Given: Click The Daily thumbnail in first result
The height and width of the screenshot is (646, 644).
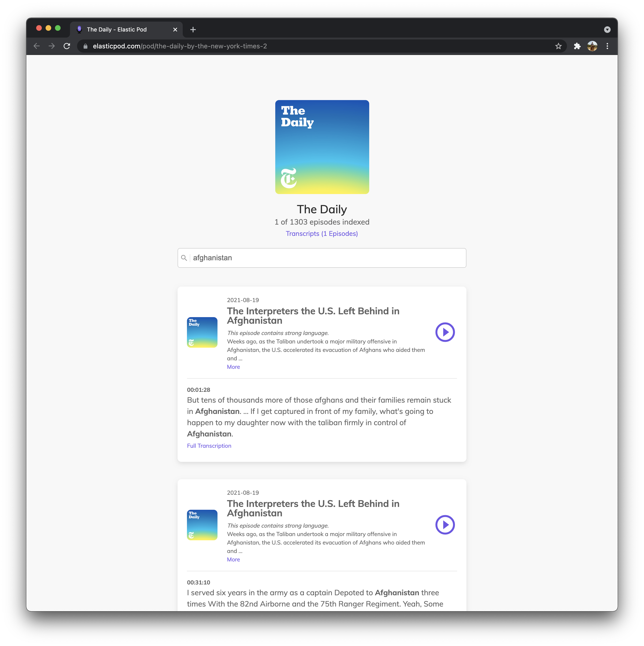Looking at the screenshot, I should point(202,332).
